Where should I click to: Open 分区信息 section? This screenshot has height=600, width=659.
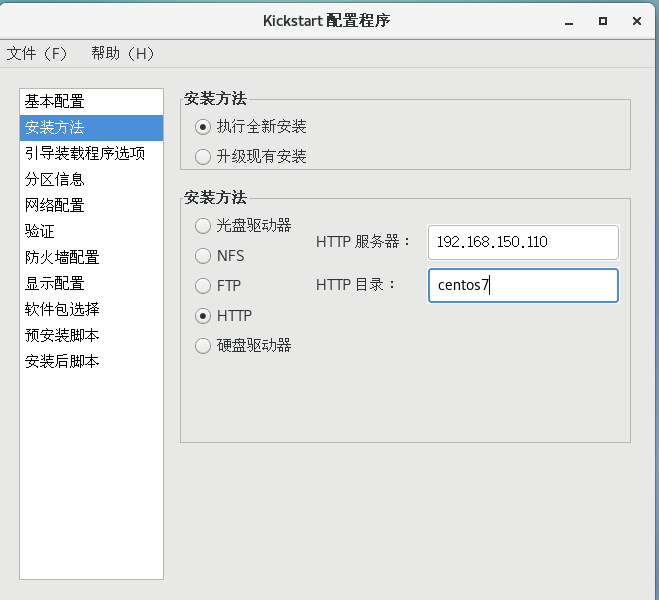point(91,179)
